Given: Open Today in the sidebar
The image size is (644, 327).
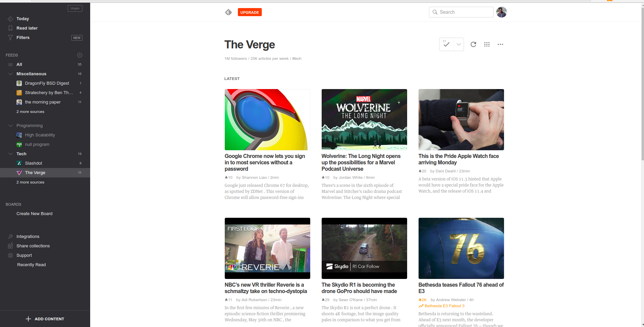Looking at the screenshot, I should 23,19.
